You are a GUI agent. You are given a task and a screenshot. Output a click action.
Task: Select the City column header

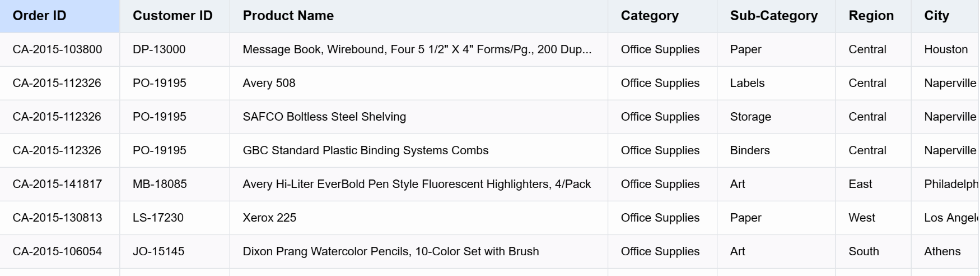[936, 16]
